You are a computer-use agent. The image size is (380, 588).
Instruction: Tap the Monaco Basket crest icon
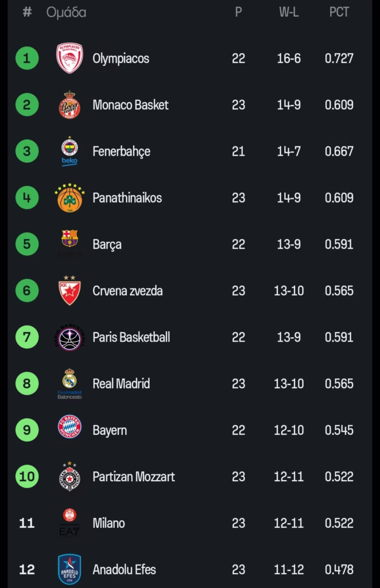pos(69,105)
